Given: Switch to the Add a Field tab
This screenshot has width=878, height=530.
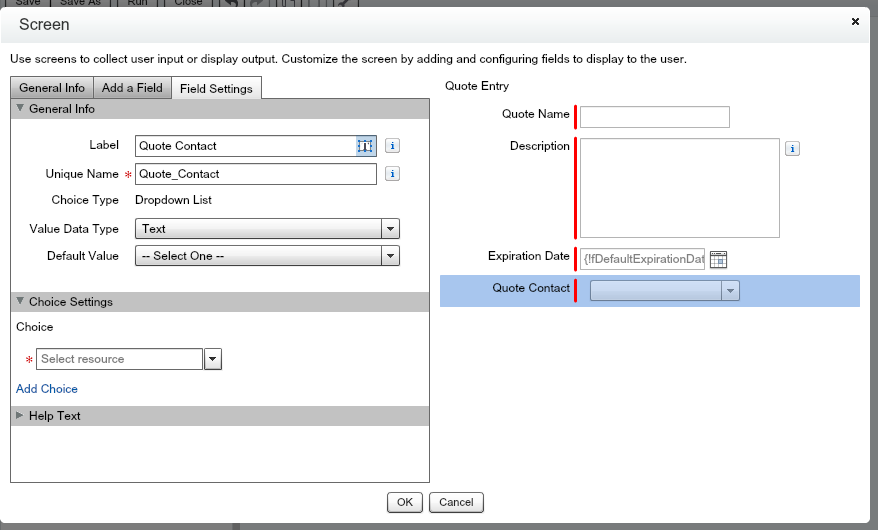Looking at the screenshot, I should click(132, 88).
